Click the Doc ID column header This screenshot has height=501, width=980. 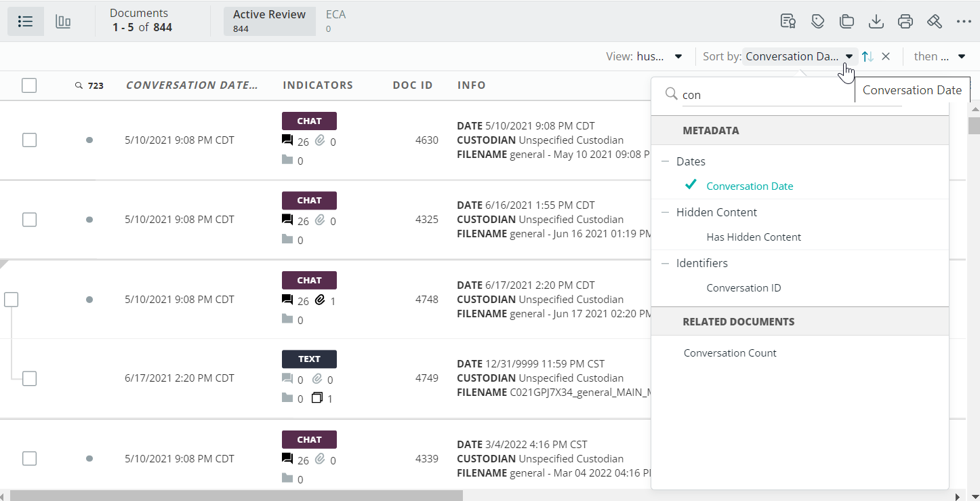pos(413,85)
